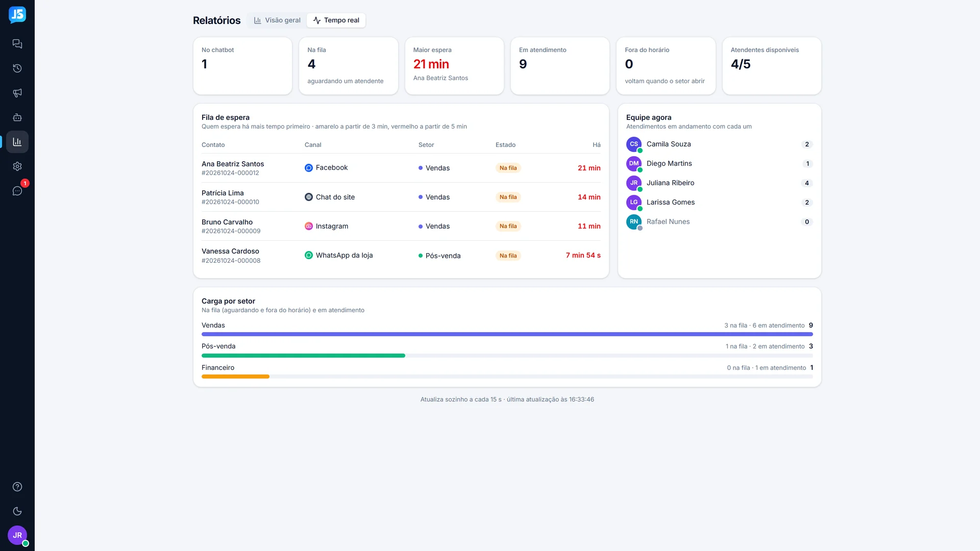Viewport: 980px width, 551px height.
Task: Click the Na fila card
Action: pos(349,66)
